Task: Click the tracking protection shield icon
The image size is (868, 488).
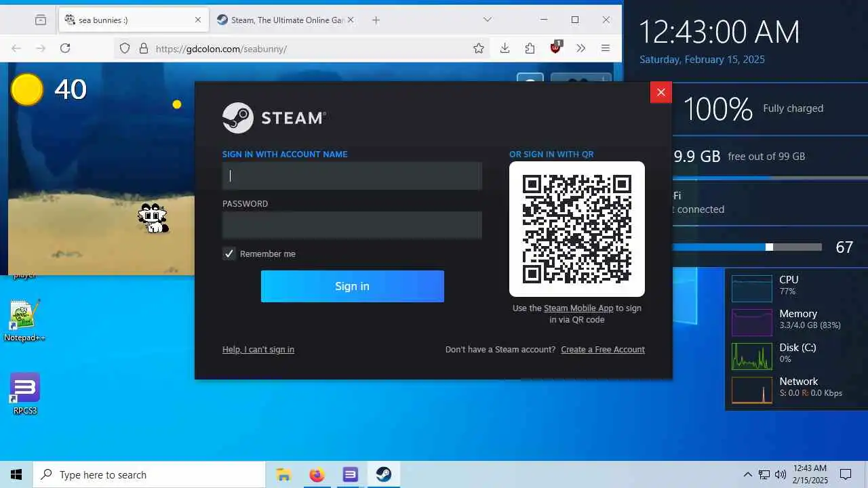Action: click(x=125, y=48)
